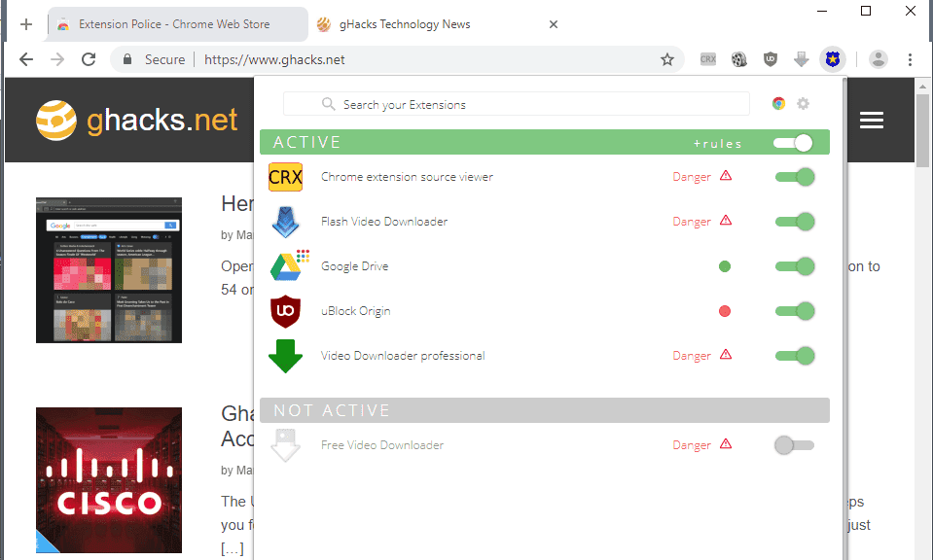Click Danger label for Chrome extension source viewer
933x560 pixels.
click(x=692, y=177)
